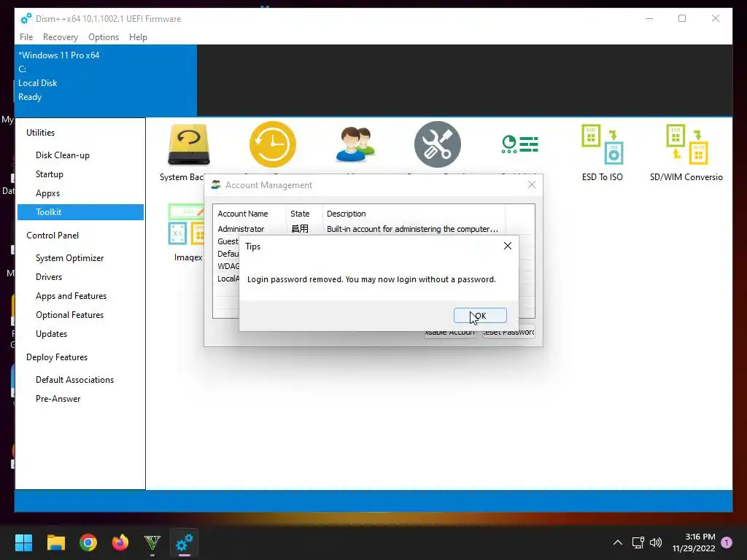The width and height of the screenshot is (747, 560).
Task: Show hidden system tray icons
Action: click(x=617, y=542)
